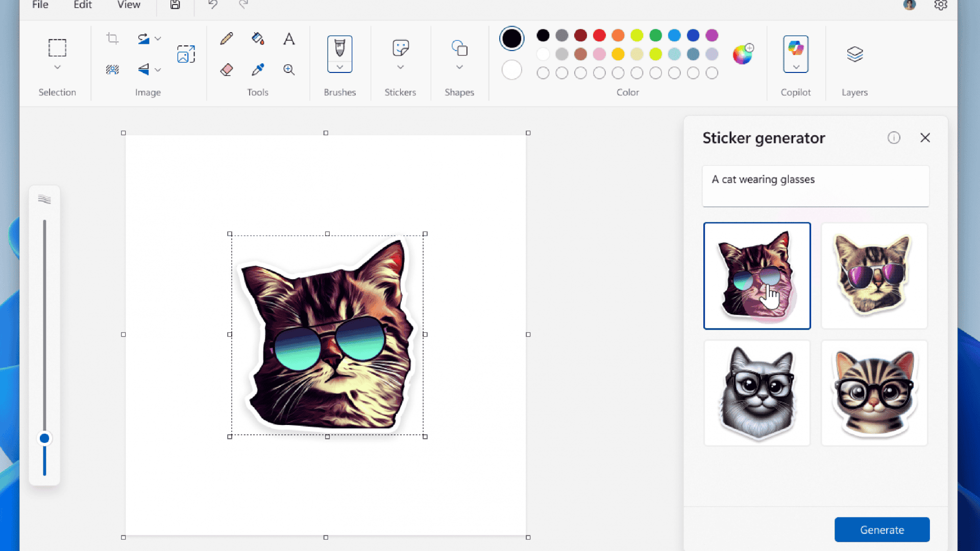The height and width of the screenshot is (551, 980).
Task: Select the teal sunglasses cat sticker thumbnail
Action: point(757,275)
